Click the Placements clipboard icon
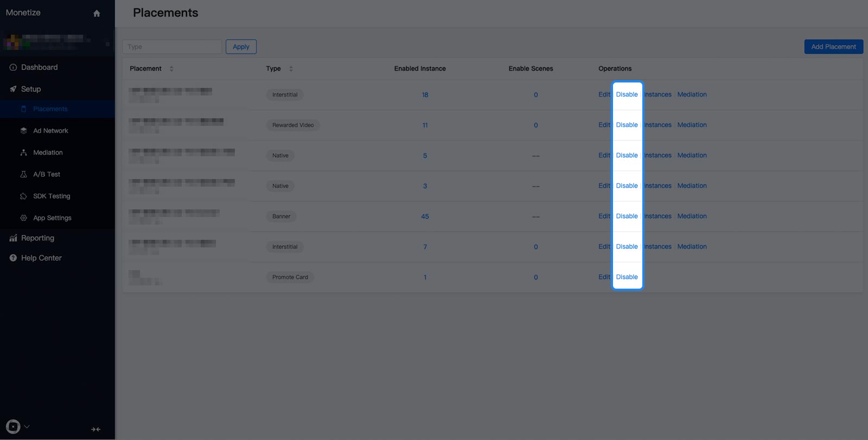868x440 pixels. [x=23, y=109]
